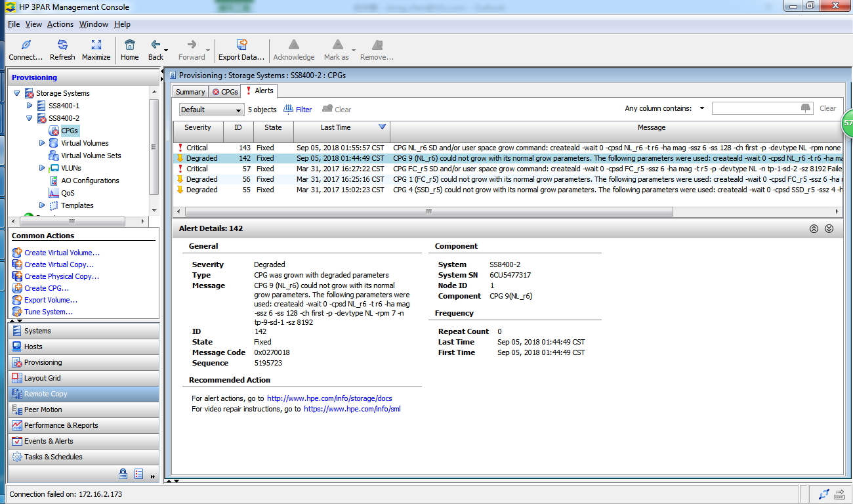The image size is (853, 504).
Task: Collapse Alert Details with up chevron
Action: 814,229
